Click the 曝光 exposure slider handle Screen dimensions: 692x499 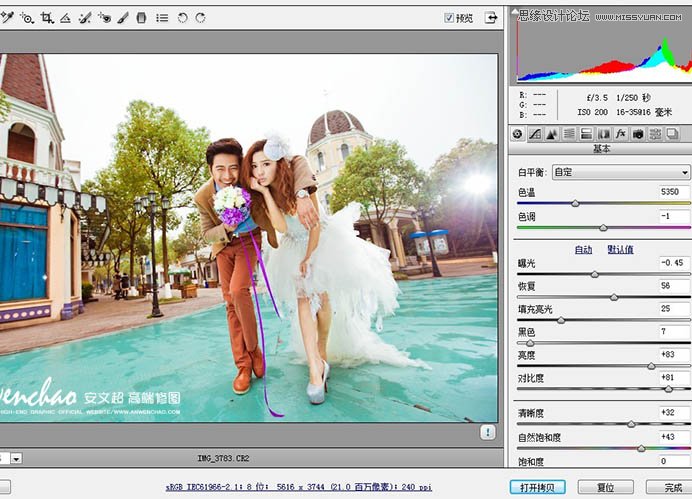click(594, 273)
